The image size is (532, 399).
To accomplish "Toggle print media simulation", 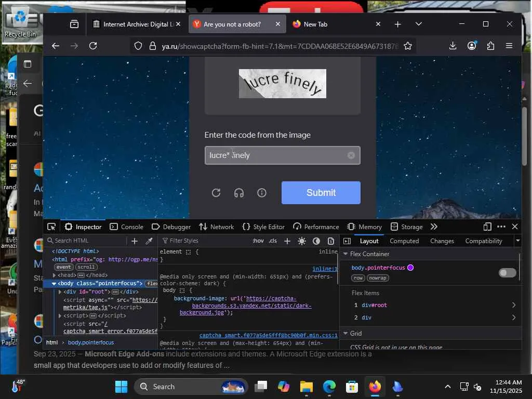I will point(331,241).
